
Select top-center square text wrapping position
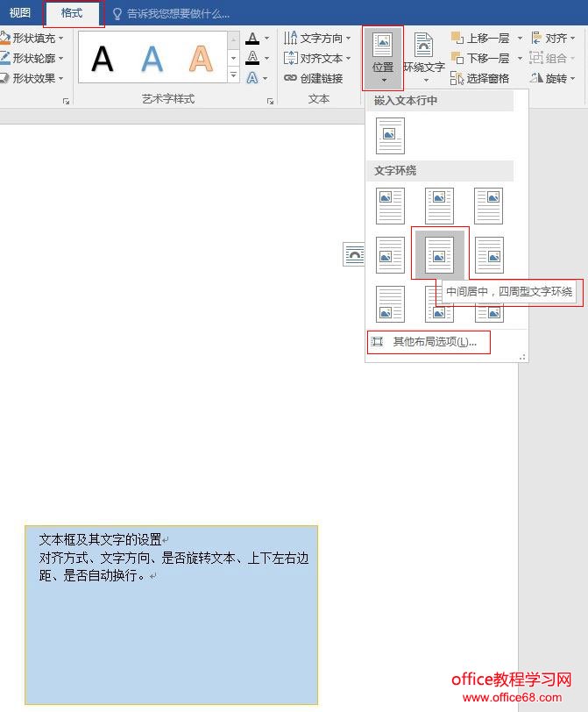click(x=439, y=206)
